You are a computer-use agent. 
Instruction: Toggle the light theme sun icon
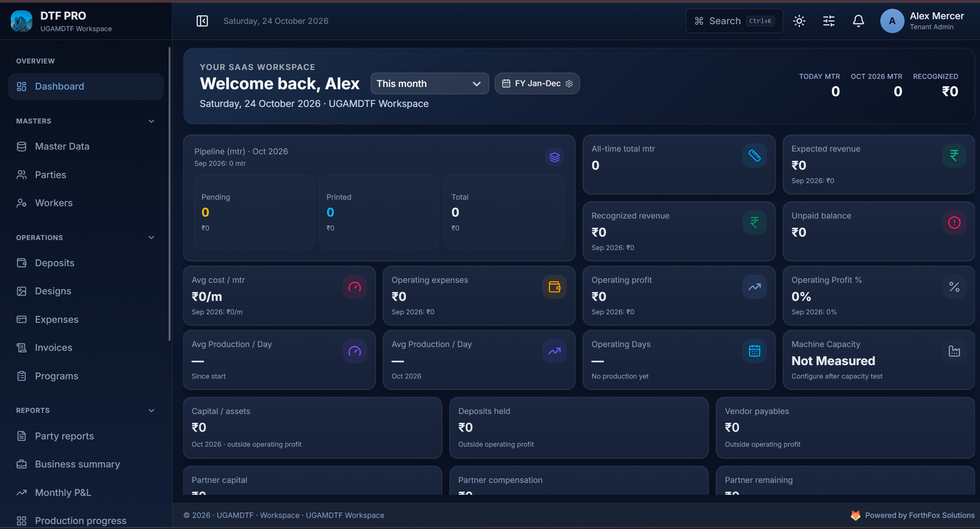[799, 21]
